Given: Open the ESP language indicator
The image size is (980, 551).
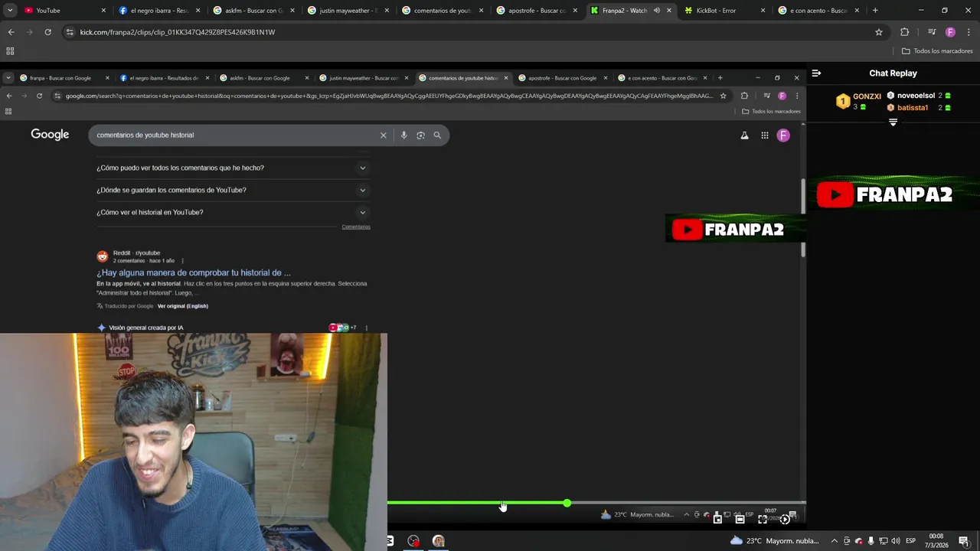Looking at the screenshot, I should [x=910, y=541].
